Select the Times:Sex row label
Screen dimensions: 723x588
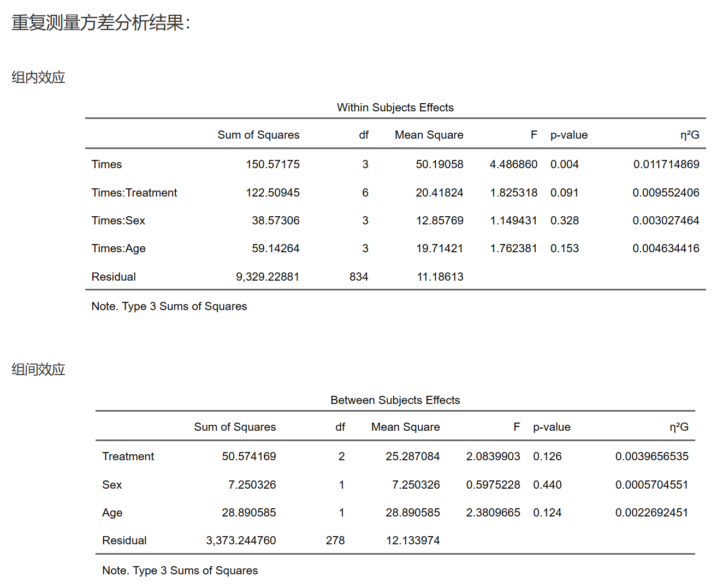pyautogui.click(x=118, y=221)
